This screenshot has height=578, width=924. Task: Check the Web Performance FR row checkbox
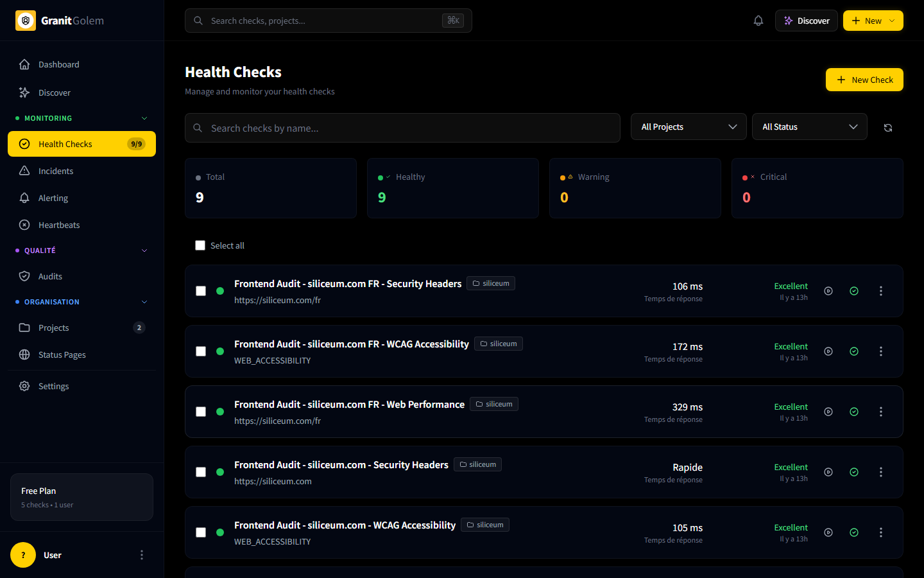coord(201,412)
